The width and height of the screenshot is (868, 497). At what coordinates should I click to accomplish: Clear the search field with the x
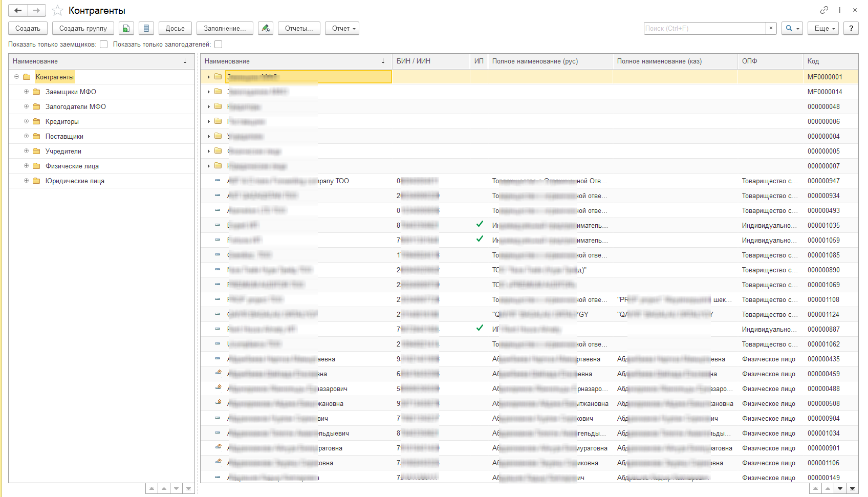[x=771, y=28]
